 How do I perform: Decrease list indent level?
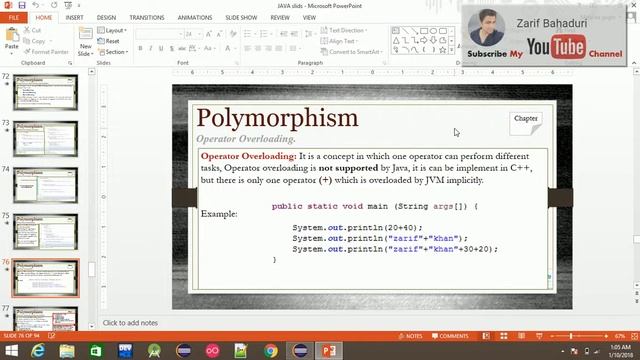tap(283, 34)
